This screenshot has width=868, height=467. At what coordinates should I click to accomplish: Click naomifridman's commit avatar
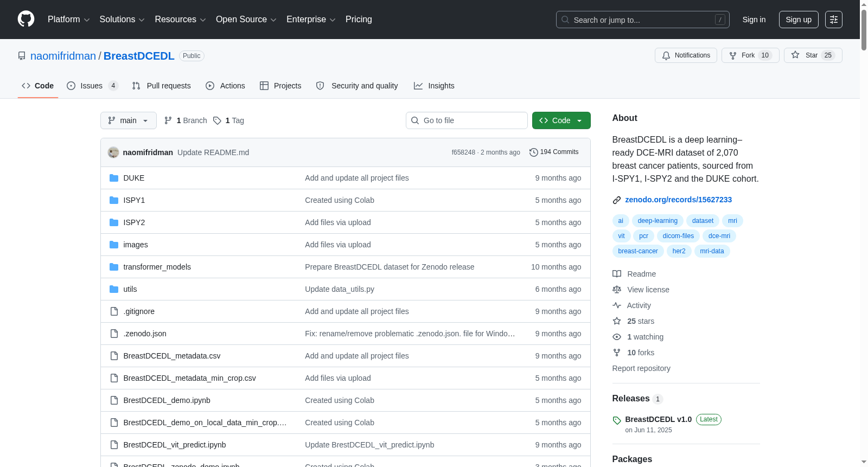coord(113,152)
